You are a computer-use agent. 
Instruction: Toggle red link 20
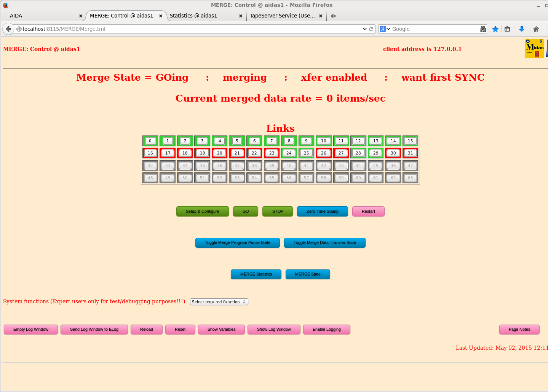[x=220, y=153]
